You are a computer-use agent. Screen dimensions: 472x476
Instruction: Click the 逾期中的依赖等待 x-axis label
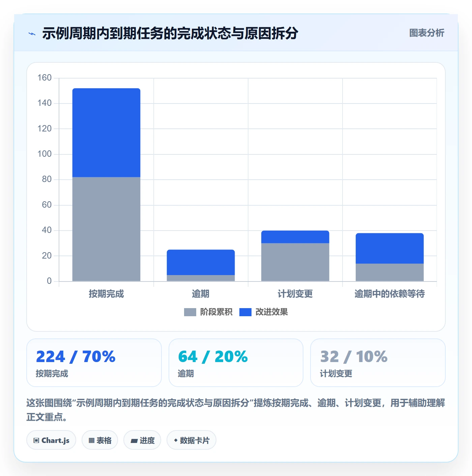click(x=389, y=294)
